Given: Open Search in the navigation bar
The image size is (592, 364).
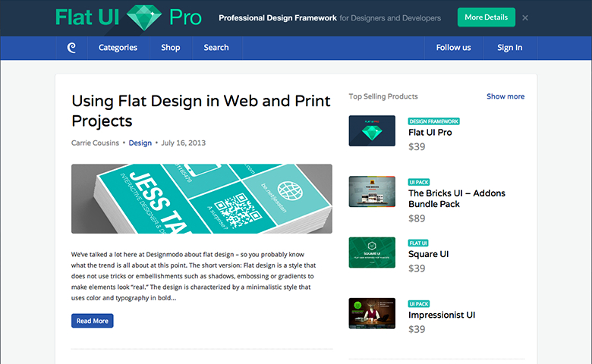Looking at the screenshot, I should pos(216,48).
